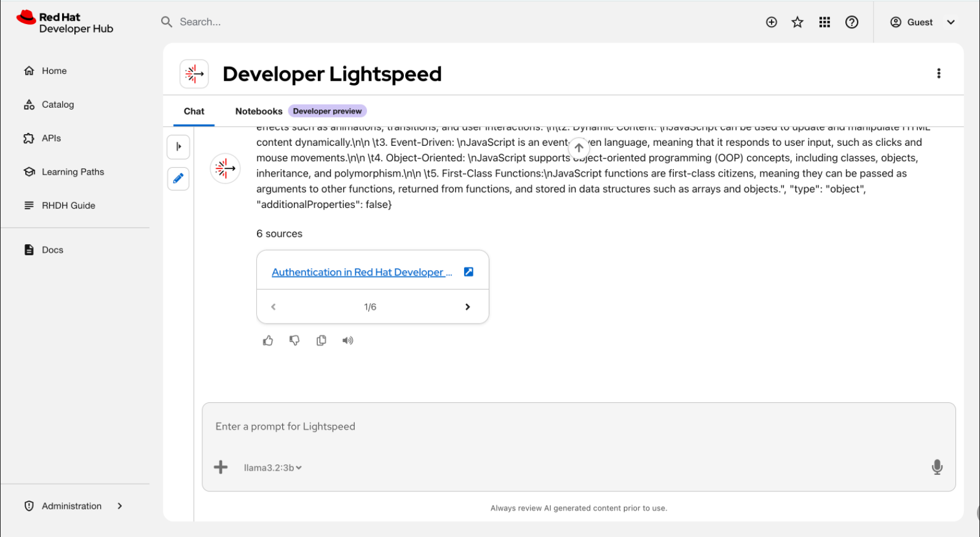Click the '6 sources' label

279,234
